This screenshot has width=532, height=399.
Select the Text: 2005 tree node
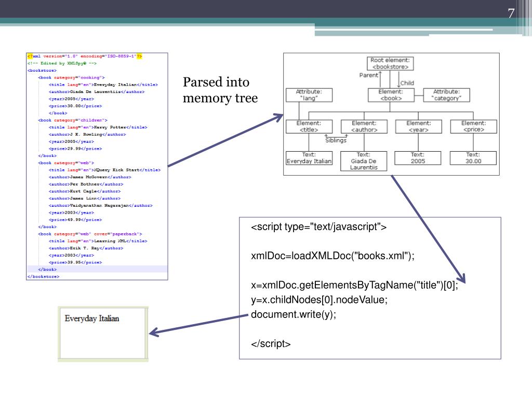(418, 158)
